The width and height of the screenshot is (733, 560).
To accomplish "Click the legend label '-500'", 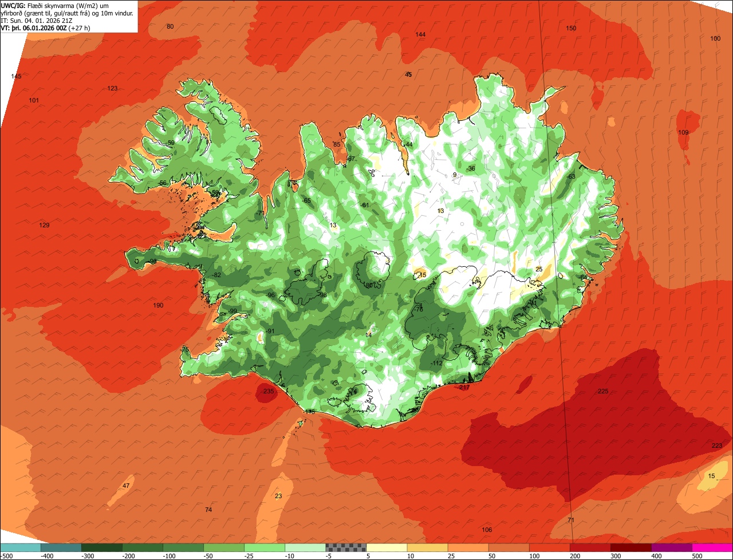I will click(x=7, y=556).
